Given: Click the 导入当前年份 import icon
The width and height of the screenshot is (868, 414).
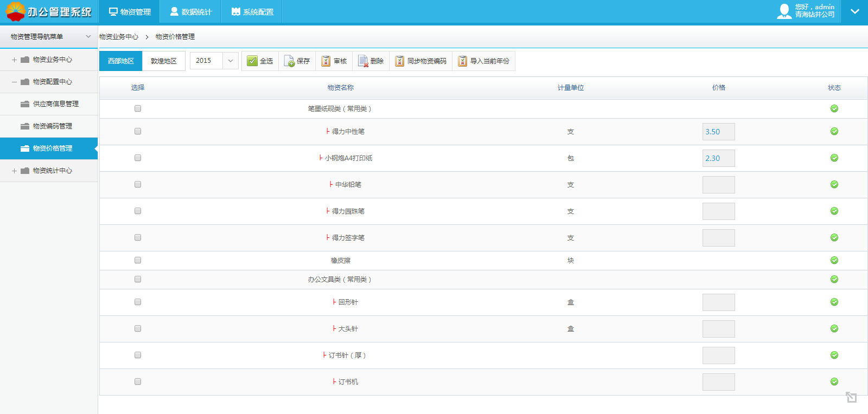Looking at the screenshot, I should coord(462,61).
